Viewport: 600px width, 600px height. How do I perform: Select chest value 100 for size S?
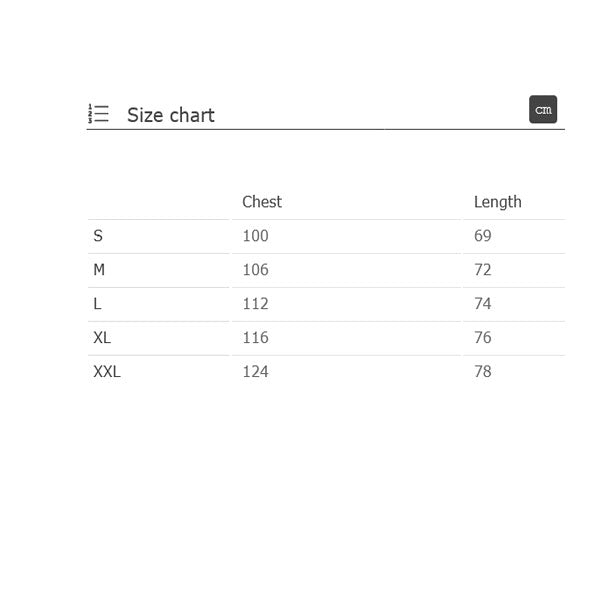[x=256, y=236]
